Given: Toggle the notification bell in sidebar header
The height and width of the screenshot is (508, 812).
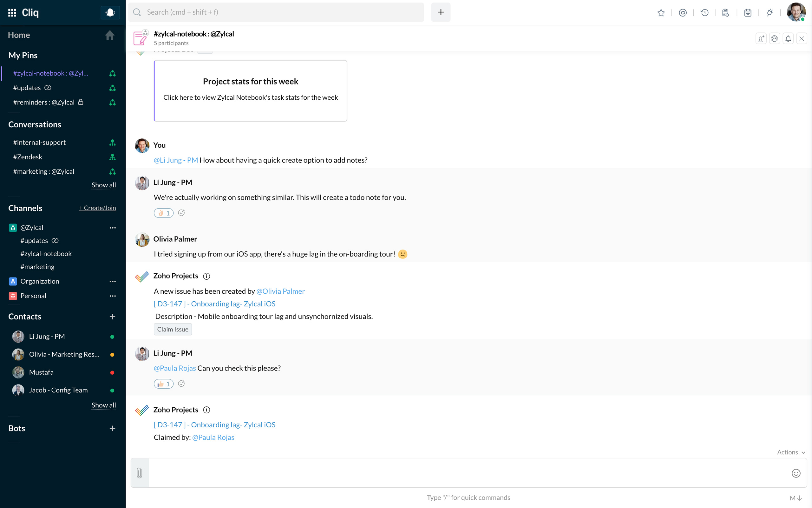Looking at the screenshot, I should point(110,12).
